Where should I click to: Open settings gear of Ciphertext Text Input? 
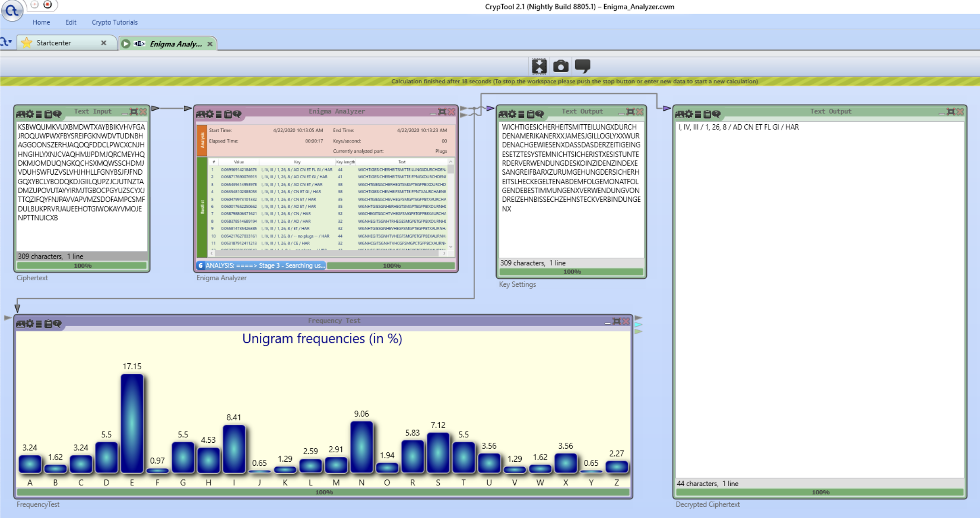[x=30, y=113]
